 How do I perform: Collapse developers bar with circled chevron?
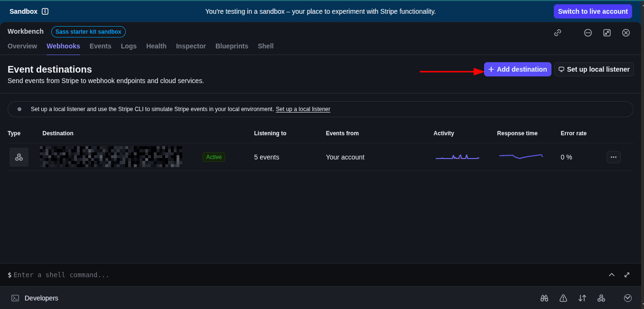point(628,298)
